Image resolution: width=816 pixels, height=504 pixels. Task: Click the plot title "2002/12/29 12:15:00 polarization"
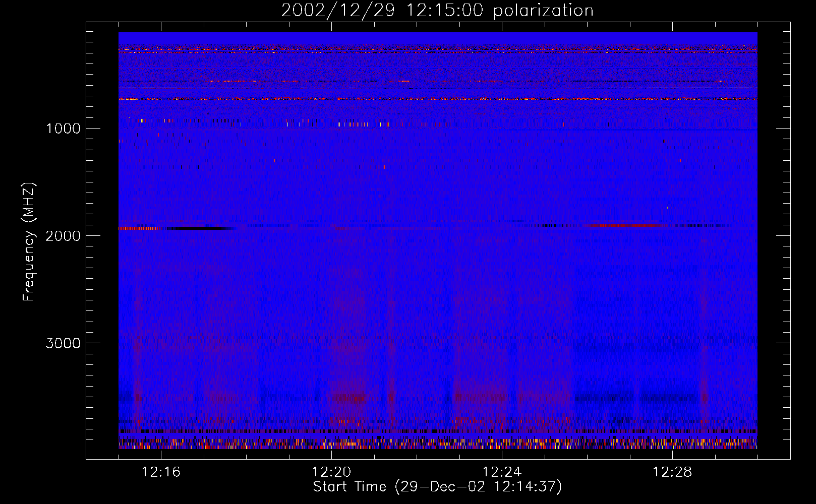tap(437, 10)
